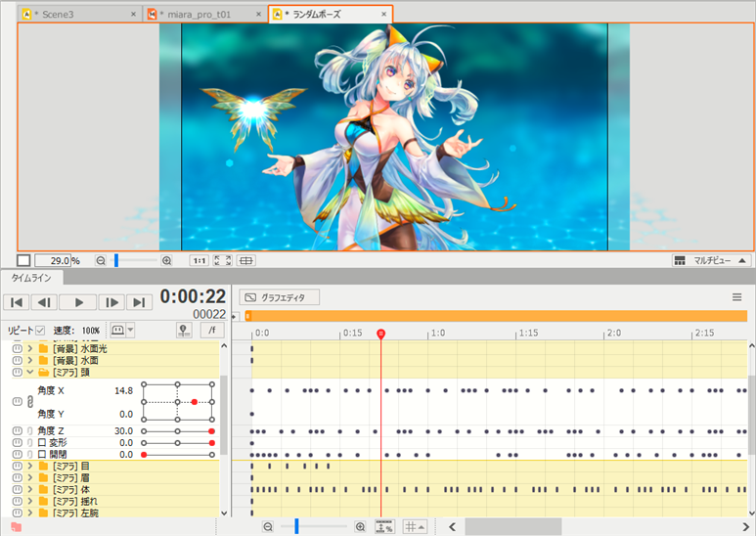Click the fit-to-screen canvas icon
The height and width of the screenshot is (536, 756).
(222, 261)
